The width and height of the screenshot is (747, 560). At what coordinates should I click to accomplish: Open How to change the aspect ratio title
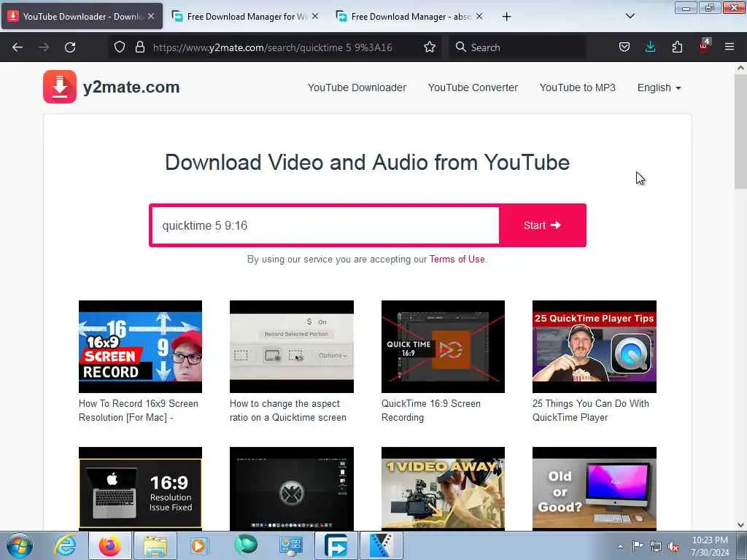pos(288,411)
